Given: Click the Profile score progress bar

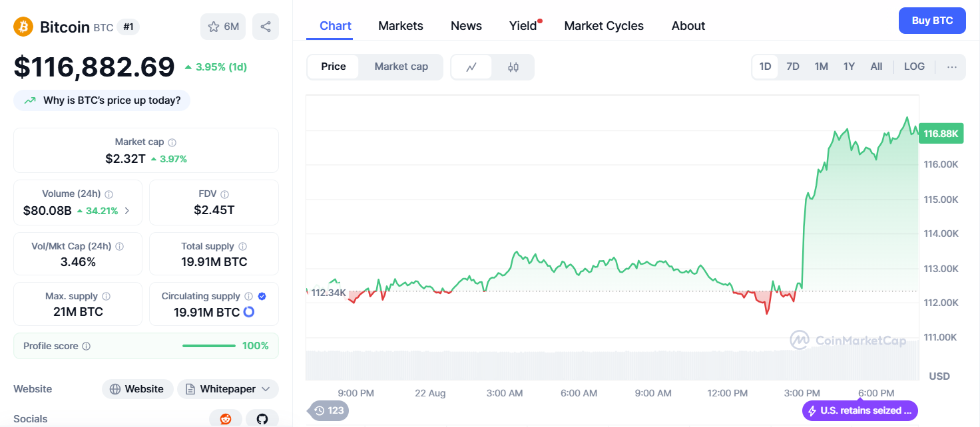Looking at the screenshot, I should (208, 346).
